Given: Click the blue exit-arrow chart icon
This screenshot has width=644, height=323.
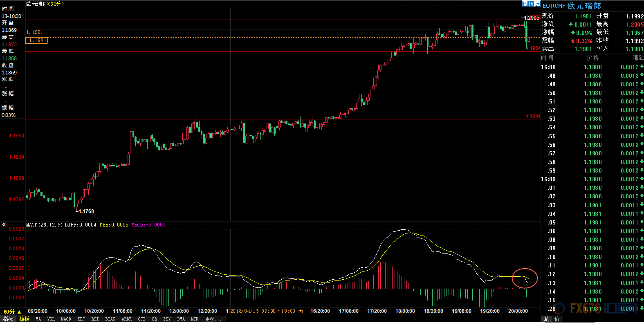Looking at the screenshot, I should click(538, 4).
